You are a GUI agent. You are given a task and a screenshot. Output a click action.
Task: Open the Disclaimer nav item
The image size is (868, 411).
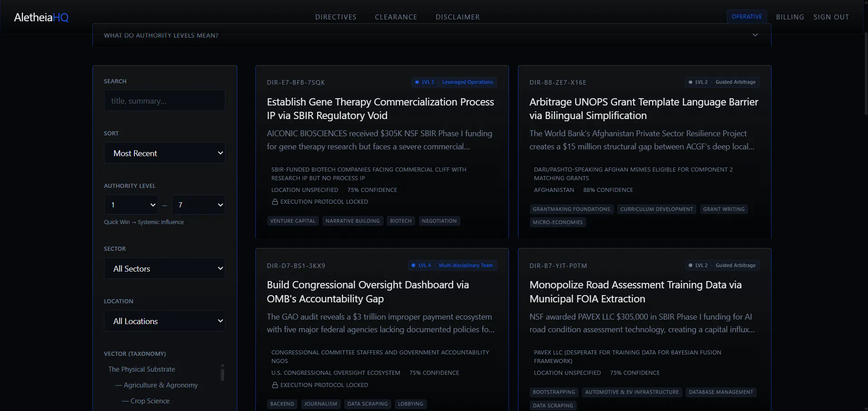(457, 17)
